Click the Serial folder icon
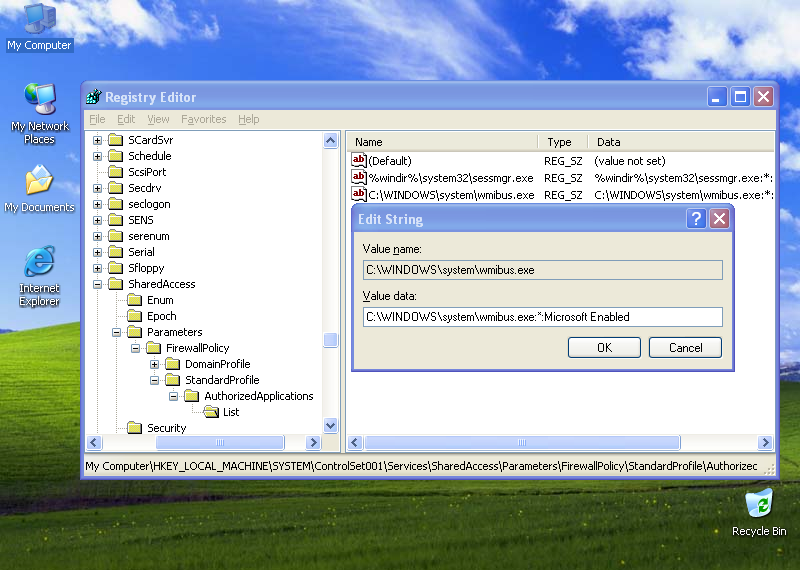 pos(116,252)
